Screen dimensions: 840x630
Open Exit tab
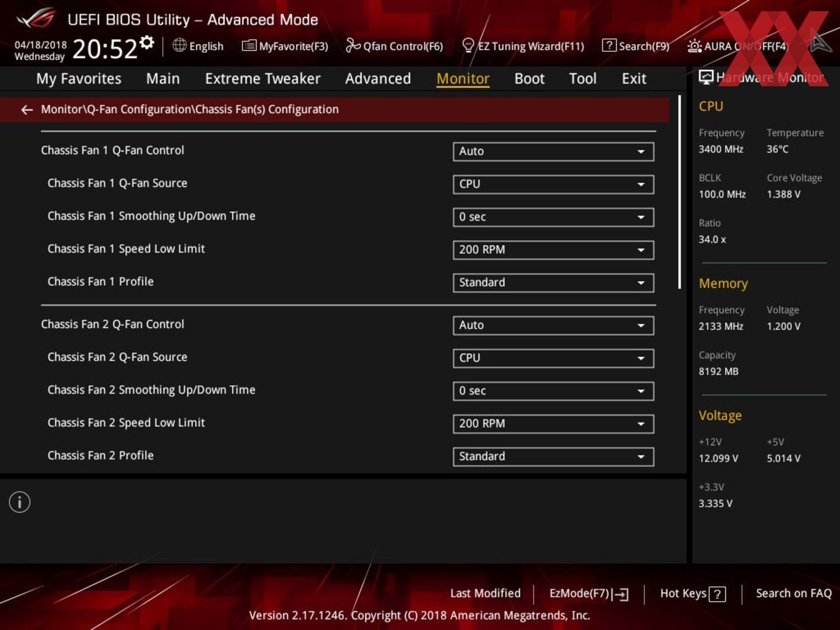pos(634,78)
